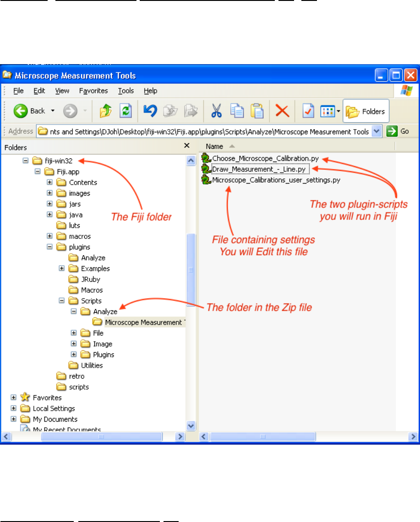Open the Tools menu
The height and width of the screenshot is (522, 420).
[x=126, y=91]
